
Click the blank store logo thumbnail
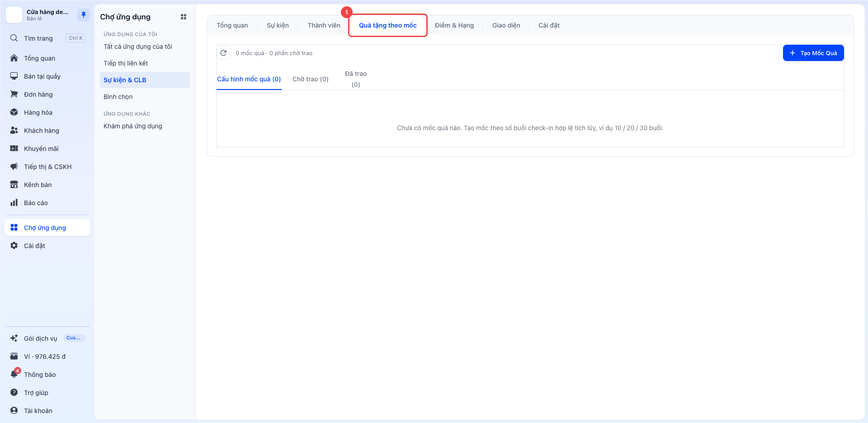(14, 15)
